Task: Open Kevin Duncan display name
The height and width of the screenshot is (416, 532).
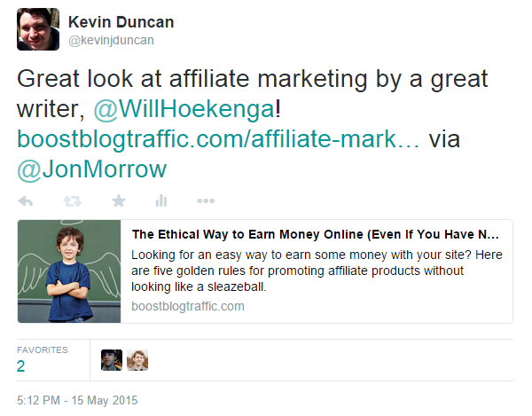Action: pyautogui.click(x=121, y=22)
